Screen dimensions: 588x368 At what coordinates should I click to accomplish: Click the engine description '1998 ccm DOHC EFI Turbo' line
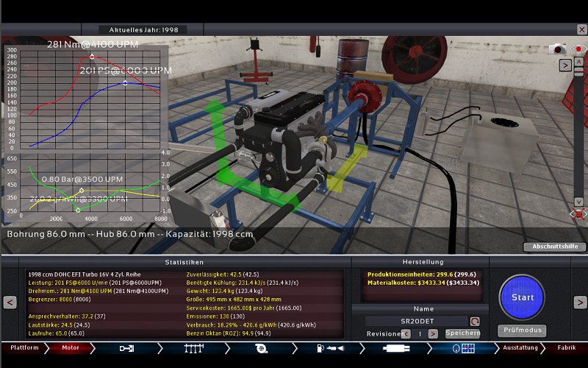click(x=85, y=275)
